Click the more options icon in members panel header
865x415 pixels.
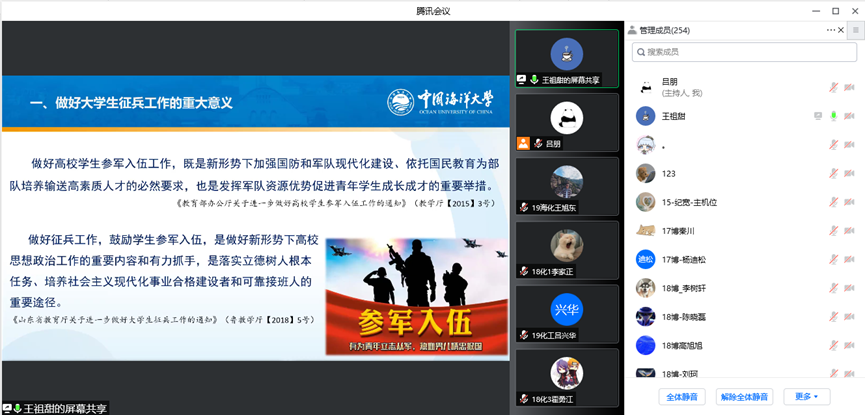click(831, 31)
